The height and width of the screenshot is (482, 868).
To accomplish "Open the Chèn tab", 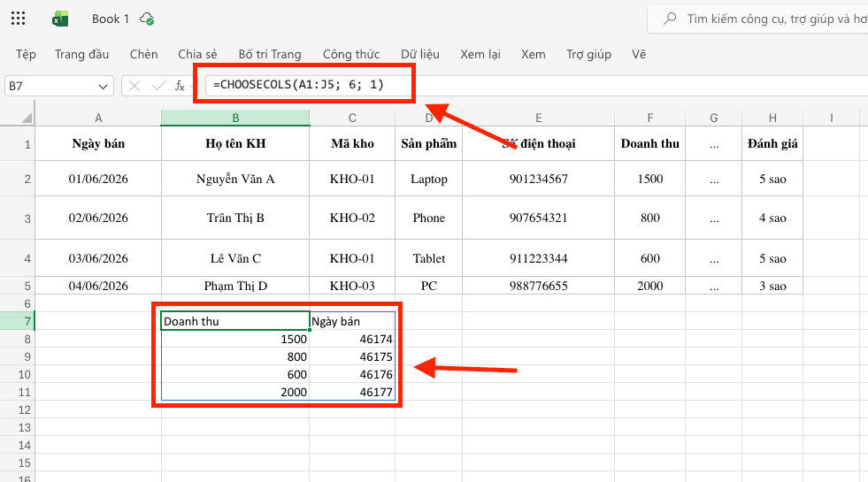I will [x=144, y=54].
